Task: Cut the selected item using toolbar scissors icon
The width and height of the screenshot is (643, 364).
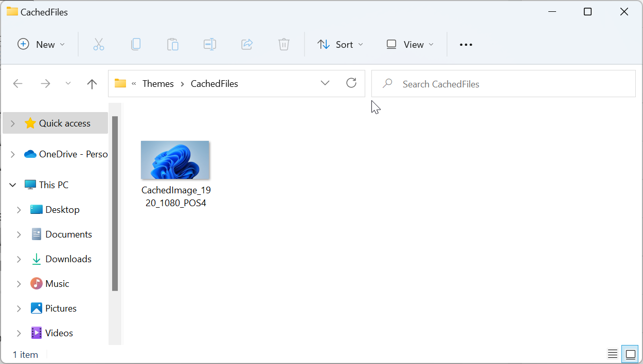Action: [x=99, y=44]
